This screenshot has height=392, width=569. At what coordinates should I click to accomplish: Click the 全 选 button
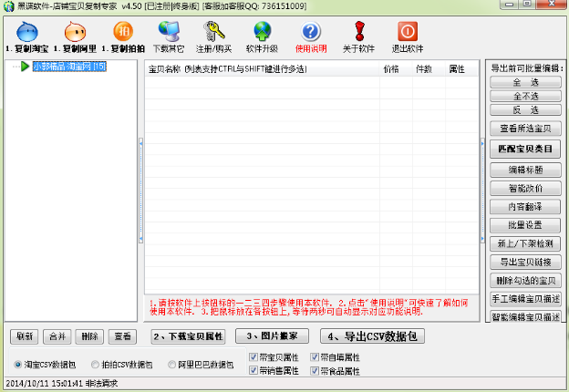(x=525, y=82)
